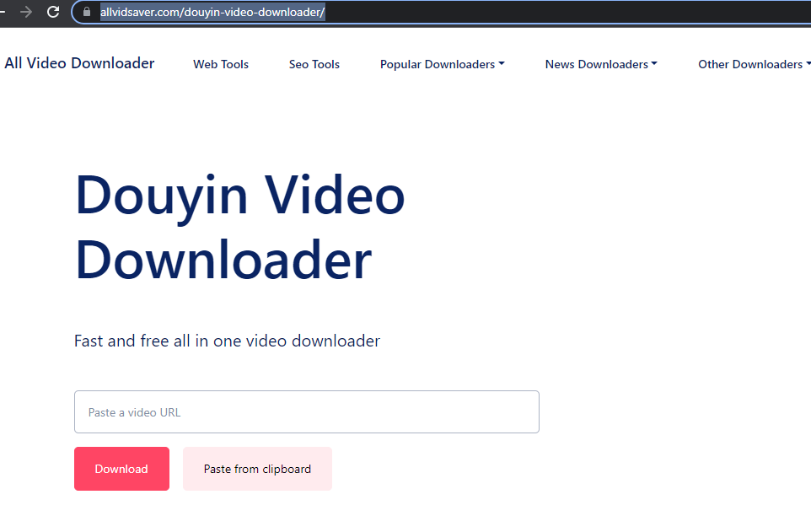811x532 pixels.
Task: Click the caret beside News Downloaders
Action: click(x=654, y=63)
